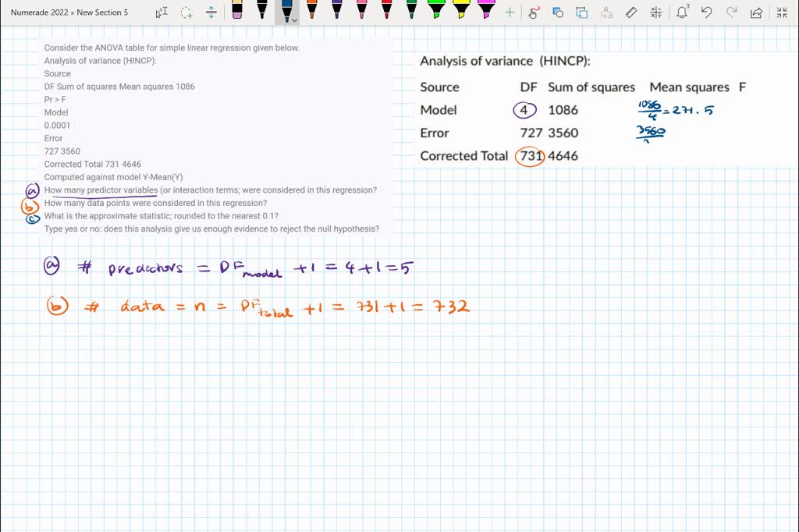The width and height of the screenshot is (799, 532).
Task: Select the green highlighter pen
Action: point(437,12)
